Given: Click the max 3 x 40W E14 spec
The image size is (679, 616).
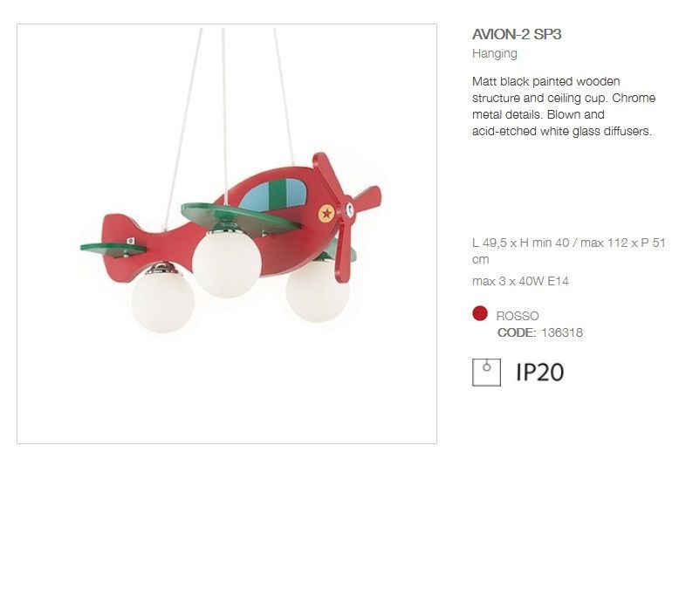Looking at the screenshot, I should [520, 281].
